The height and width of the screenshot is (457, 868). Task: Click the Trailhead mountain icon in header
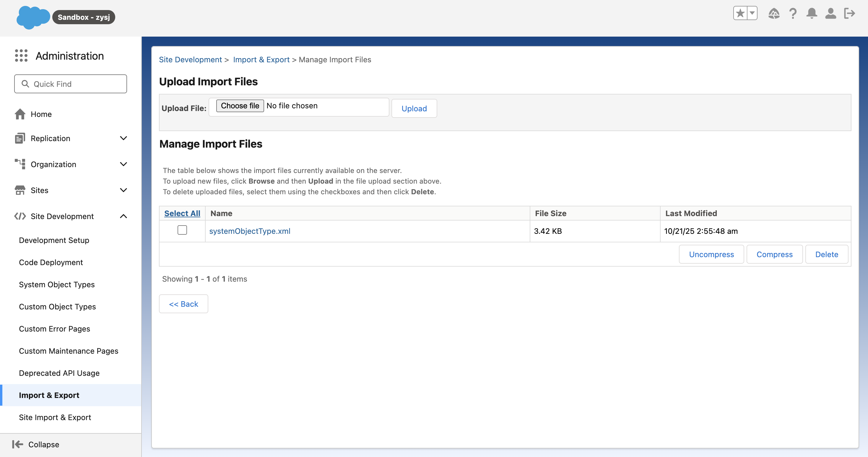tap(774, 14)
